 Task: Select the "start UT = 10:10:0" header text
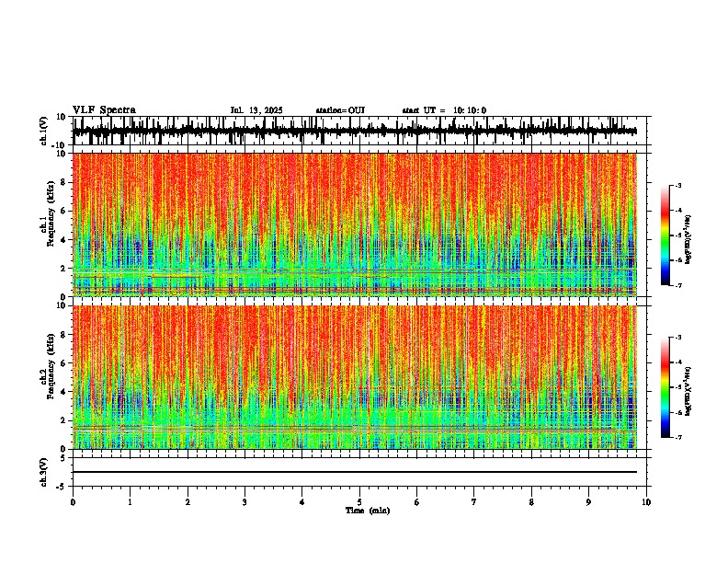444,110
